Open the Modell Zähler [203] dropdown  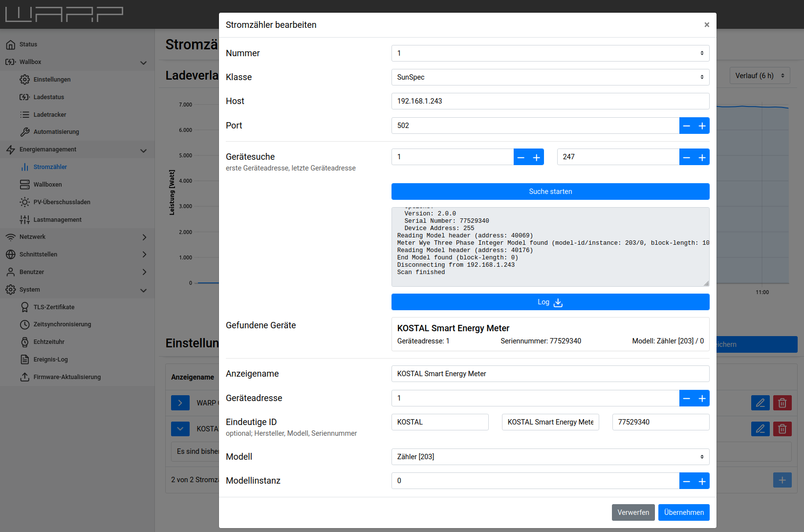coord(550,457)
